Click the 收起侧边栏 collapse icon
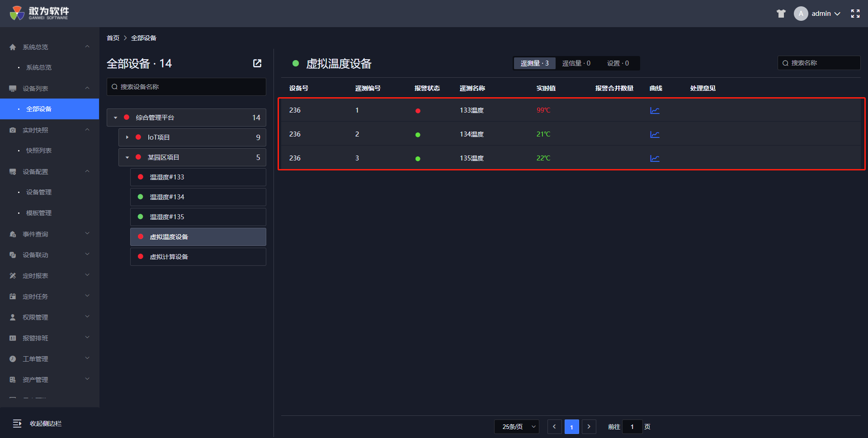The height and width of the screenshot is (438, 868). click(x=17, y=424)
